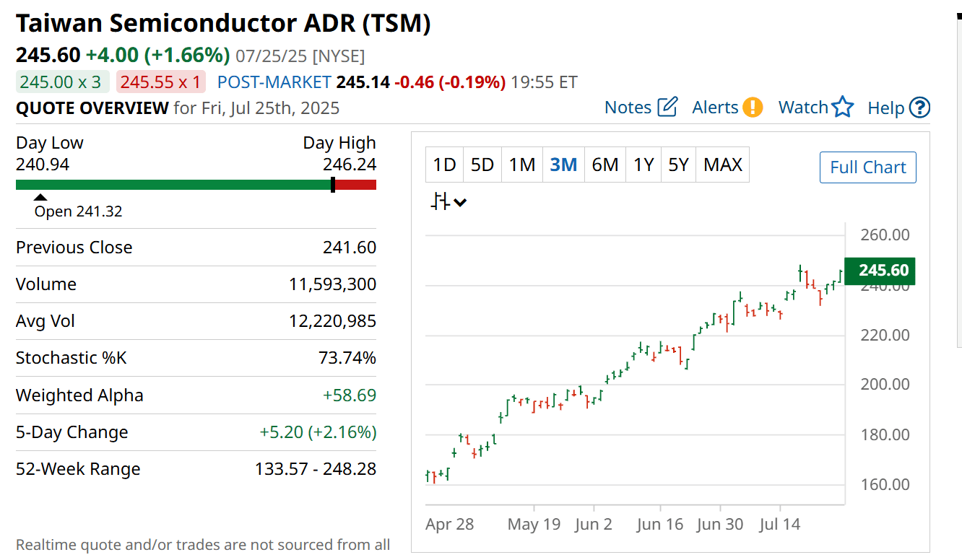Viewport: 962px width, 560px height.
Task: Click the Day High value 246.24
Action: pos(350,165)
